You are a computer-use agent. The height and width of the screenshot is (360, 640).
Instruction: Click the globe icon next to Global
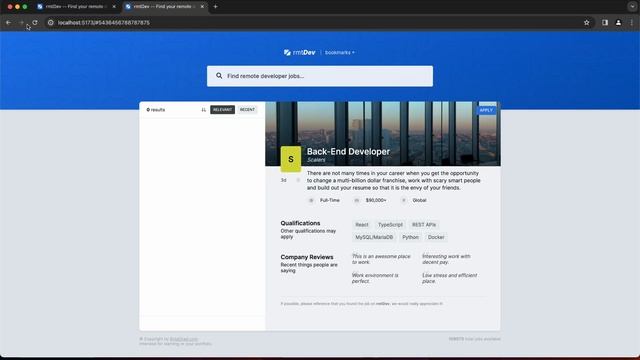click(x=404, y=200)
